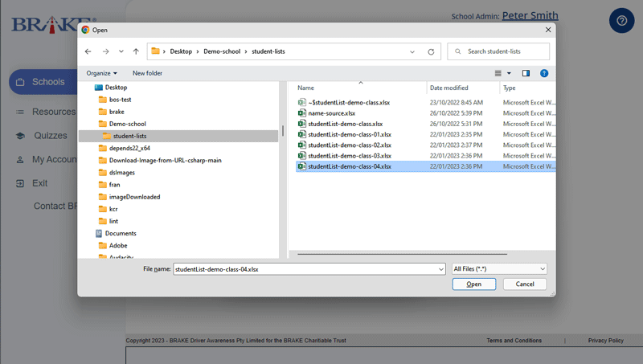Select the name-source.xlsx file icon
This screenshot has height=364, width=643.
click(x=301, y=113)
